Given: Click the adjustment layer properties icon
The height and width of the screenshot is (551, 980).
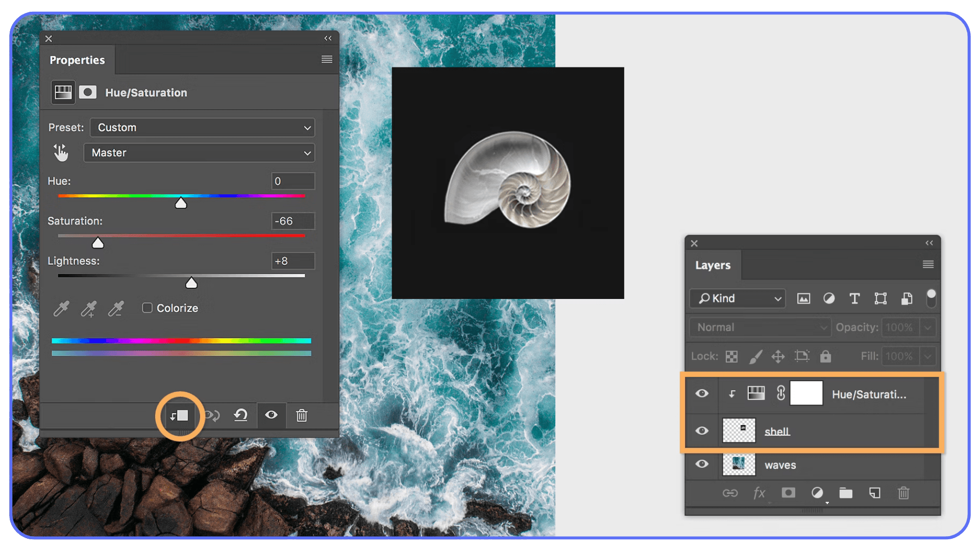Looking at the screenshot, I should (62, 92).
